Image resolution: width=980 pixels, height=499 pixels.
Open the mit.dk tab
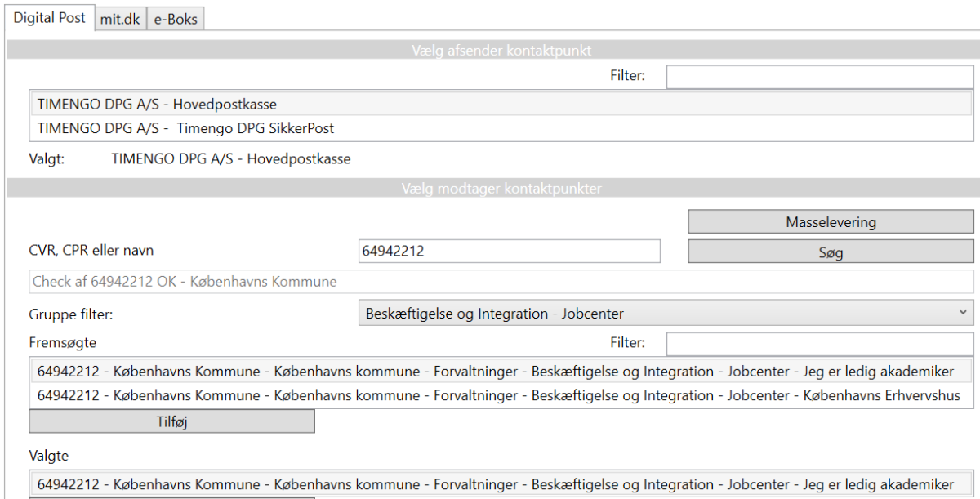click(120, 19)
